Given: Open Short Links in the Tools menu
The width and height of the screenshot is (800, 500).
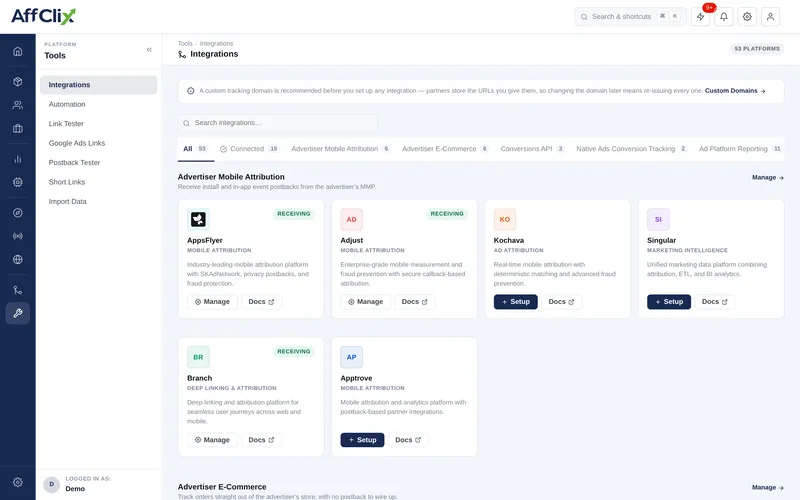Looking at the screenshot, I should click(98, 182).
